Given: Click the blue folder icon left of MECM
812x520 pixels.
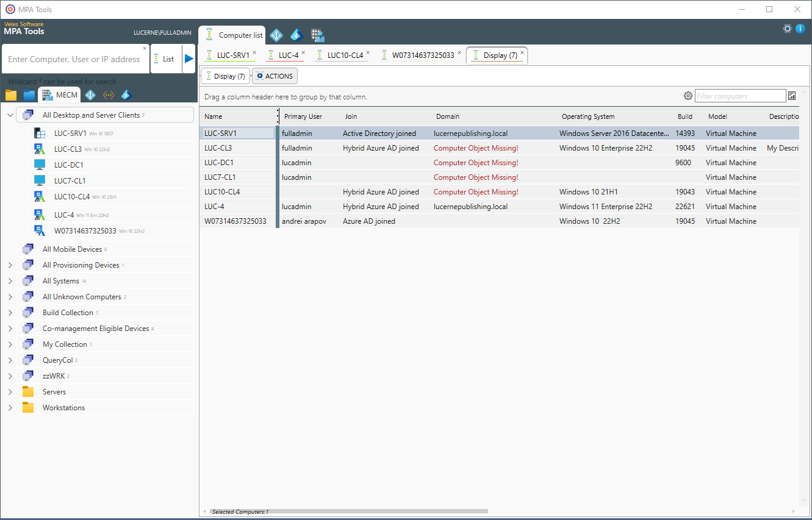Looking at the screenshot, I should 29,95.
